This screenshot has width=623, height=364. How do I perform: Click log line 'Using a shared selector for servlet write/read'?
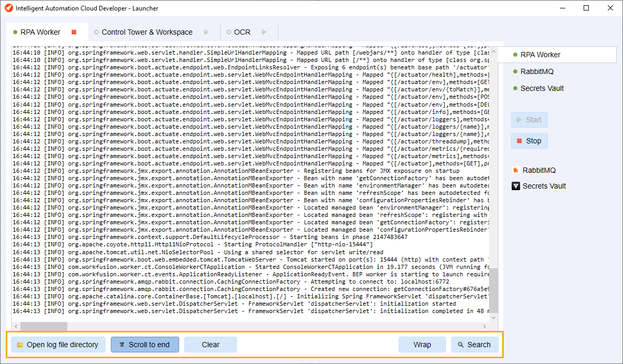198,252
